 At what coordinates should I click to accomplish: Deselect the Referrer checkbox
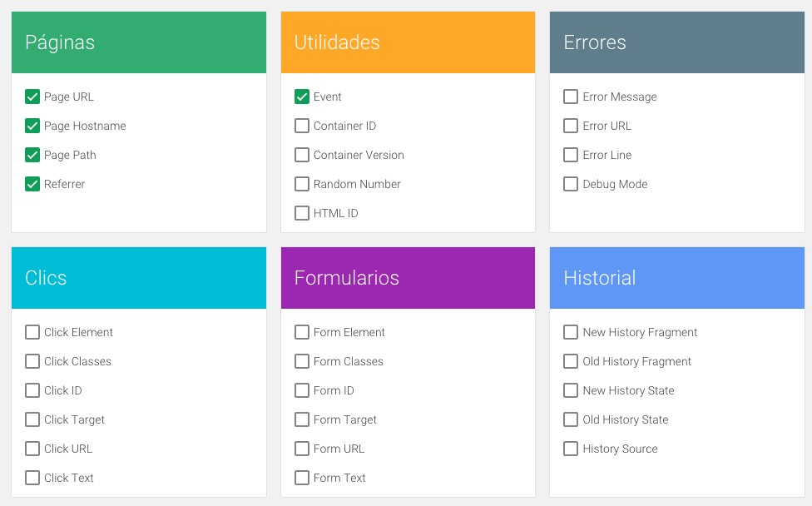tap(32, 184)
